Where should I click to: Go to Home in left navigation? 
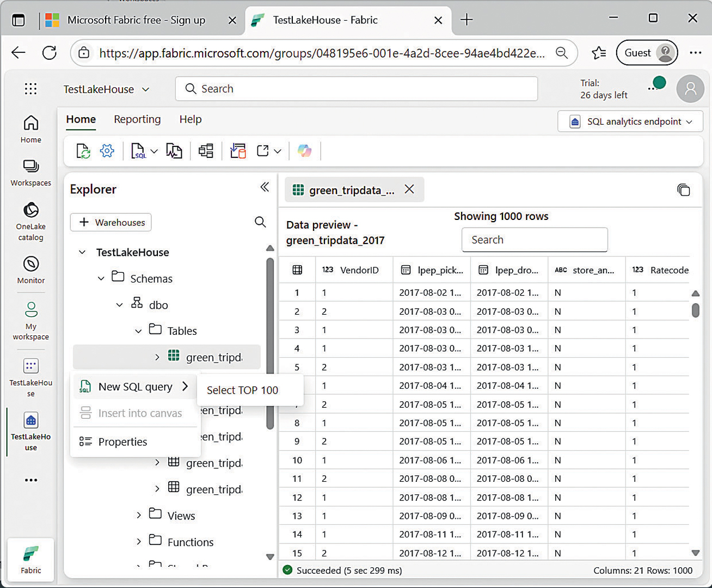[31, 129]
